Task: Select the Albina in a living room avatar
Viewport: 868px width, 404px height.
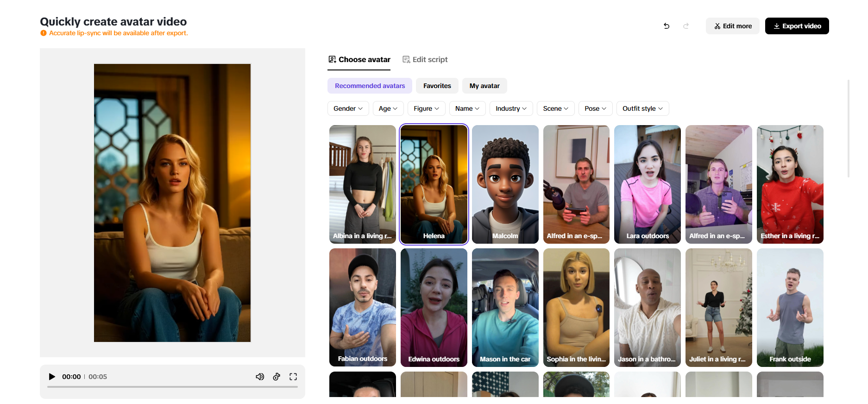Action: (x=363, y=184)
